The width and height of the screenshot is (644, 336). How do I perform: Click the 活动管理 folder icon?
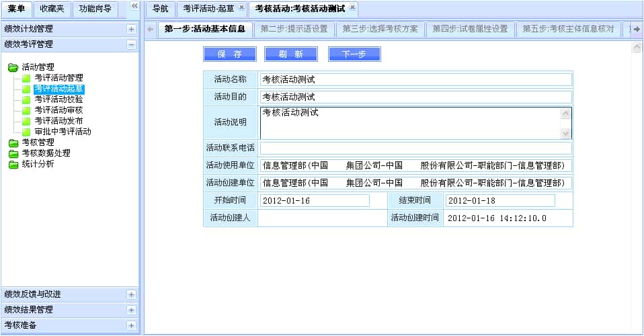click(x=13, y=67)
